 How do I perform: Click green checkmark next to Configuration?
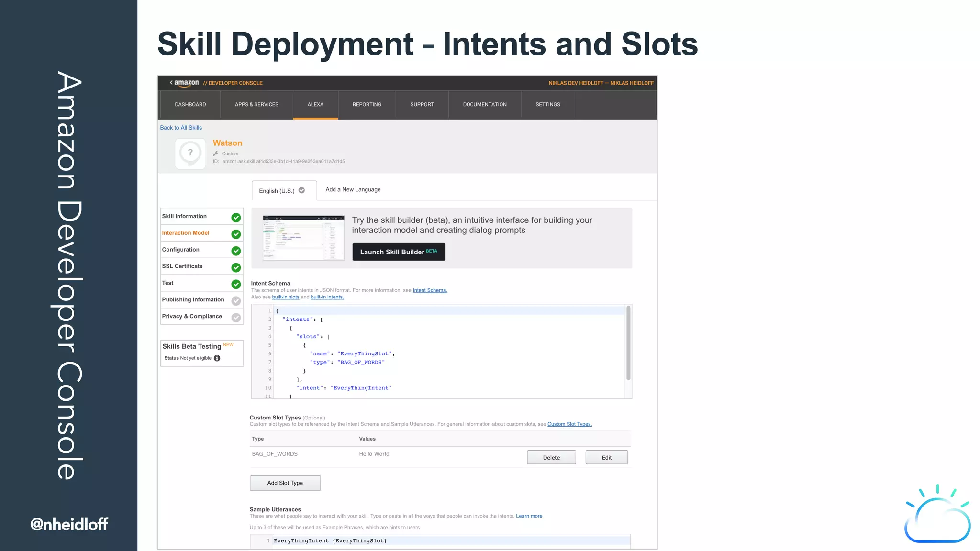(x=236, y=251)
